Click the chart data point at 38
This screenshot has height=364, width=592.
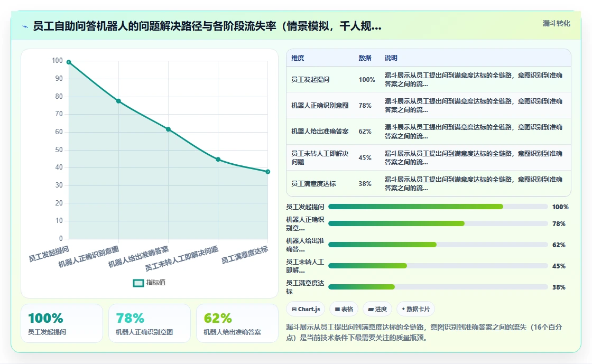[x=267, y=172]
